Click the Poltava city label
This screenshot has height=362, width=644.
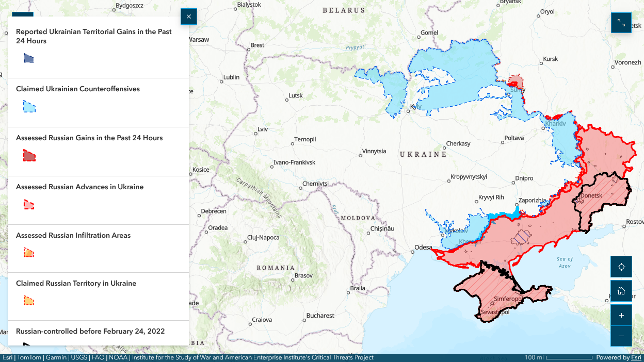pyautogui.click(x=514, y=138)
